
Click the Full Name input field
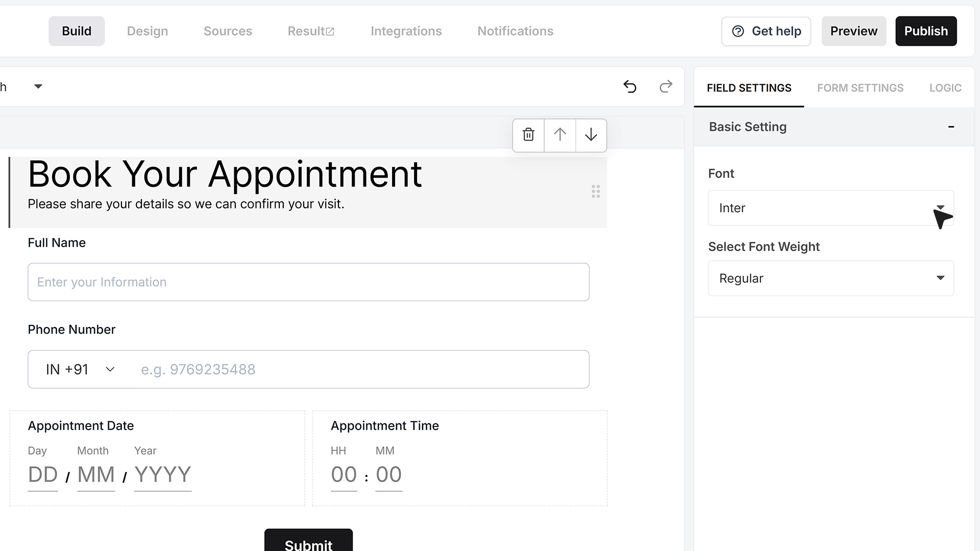[308, 282]
